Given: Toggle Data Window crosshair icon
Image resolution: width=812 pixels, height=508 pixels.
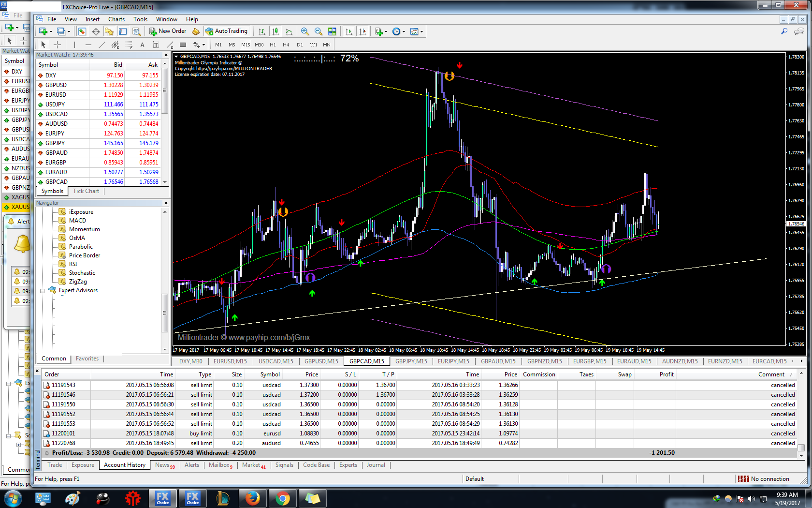Looking at the screenshot, I should (96, 31).
